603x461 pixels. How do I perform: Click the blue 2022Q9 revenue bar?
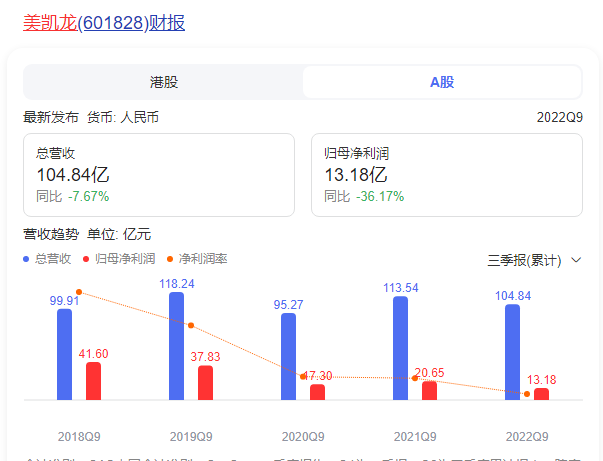point(513,352)
